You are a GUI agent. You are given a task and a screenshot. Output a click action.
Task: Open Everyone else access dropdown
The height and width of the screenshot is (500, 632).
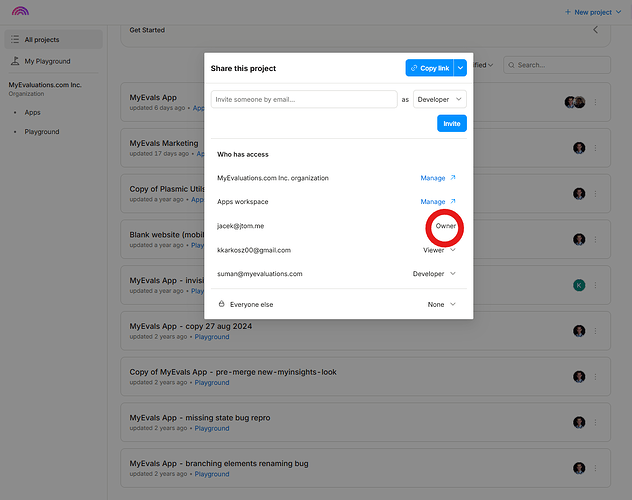click(442, 304)
